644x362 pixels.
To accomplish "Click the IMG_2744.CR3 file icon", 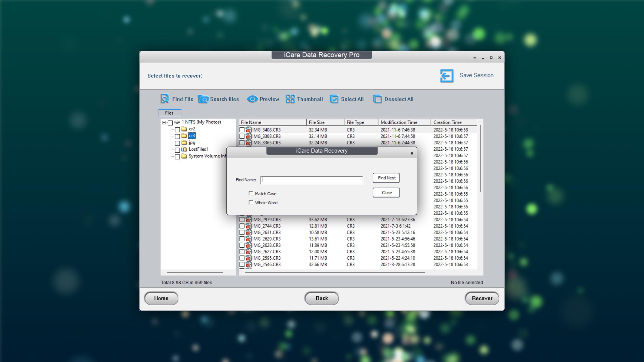I will pyautogui.click(x=249, y=226).
